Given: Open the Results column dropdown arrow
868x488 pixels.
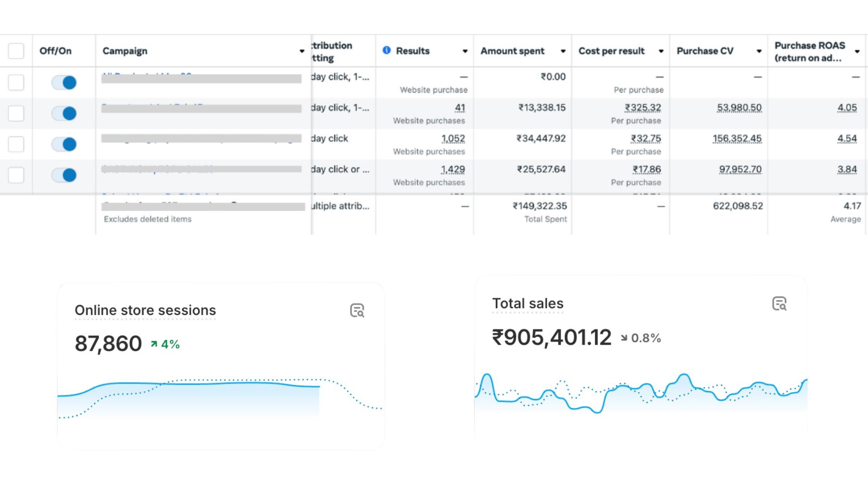Looking at the screenshot, I should pyautogui.click(x=465, y=51).
